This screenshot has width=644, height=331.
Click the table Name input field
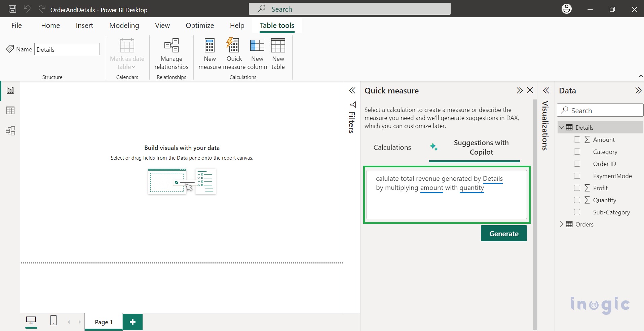pos(67,49)
